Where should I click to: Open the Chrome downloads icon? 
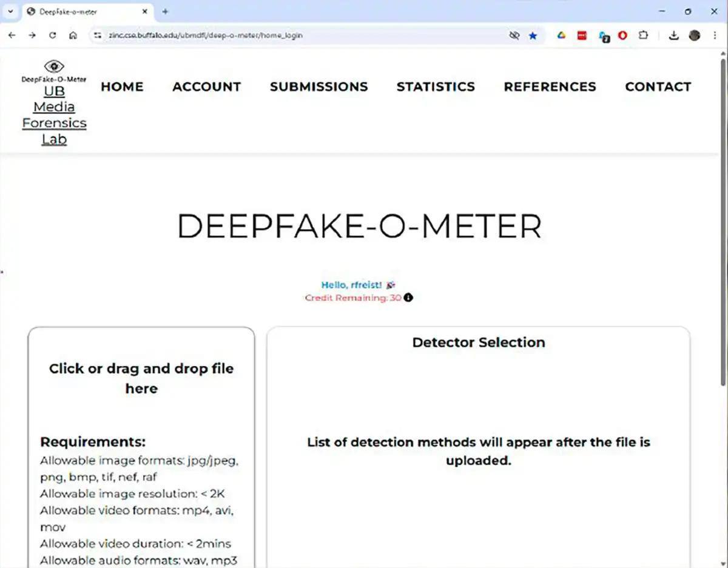tap(673, 36)
